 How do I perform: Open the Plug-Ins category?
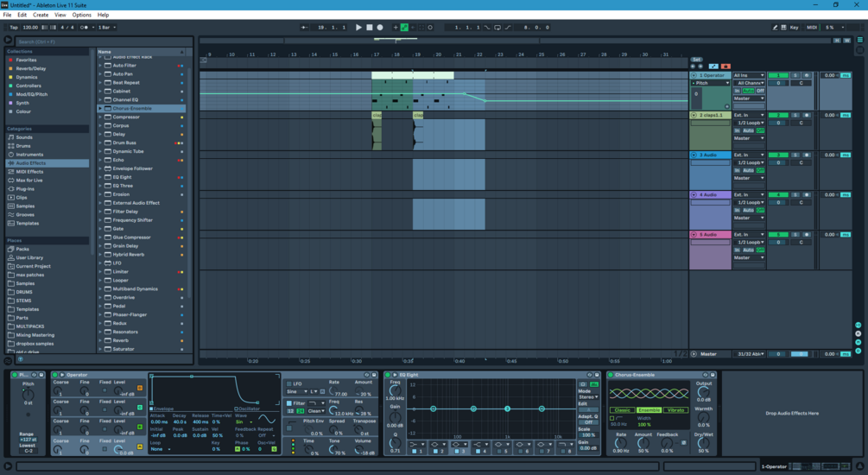25,189
